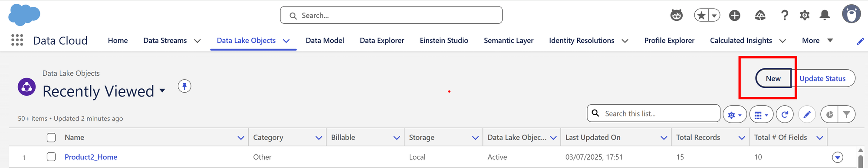The image size is (868, 168).
Task: Open the notifications bell
Action: pos(825,16)
